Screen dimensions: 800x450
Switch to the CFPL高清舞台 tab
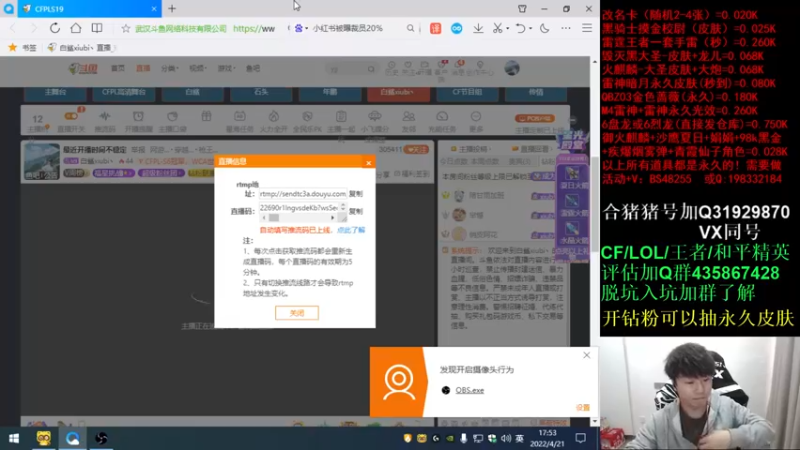123,93
